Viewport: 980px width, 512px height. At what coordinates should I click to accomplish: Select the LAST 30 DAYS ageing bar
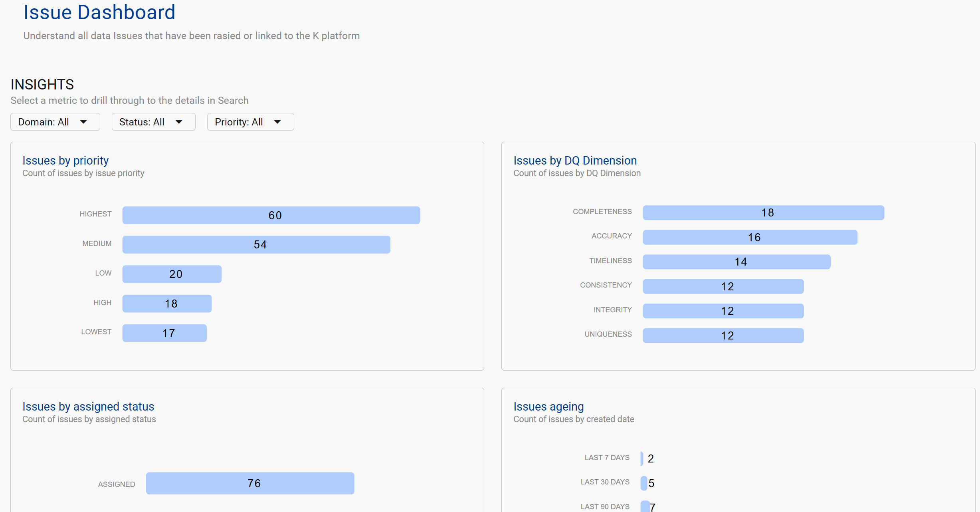(x=643, y=483)
